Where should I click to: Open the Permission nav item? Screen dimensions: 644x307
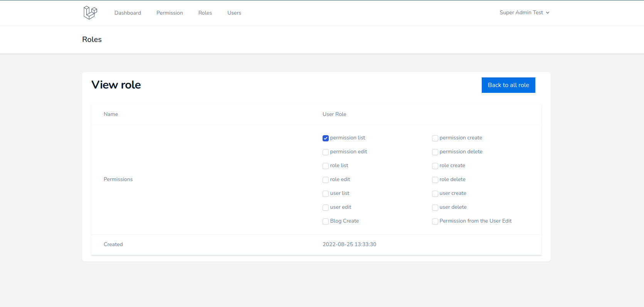[170, 13]
